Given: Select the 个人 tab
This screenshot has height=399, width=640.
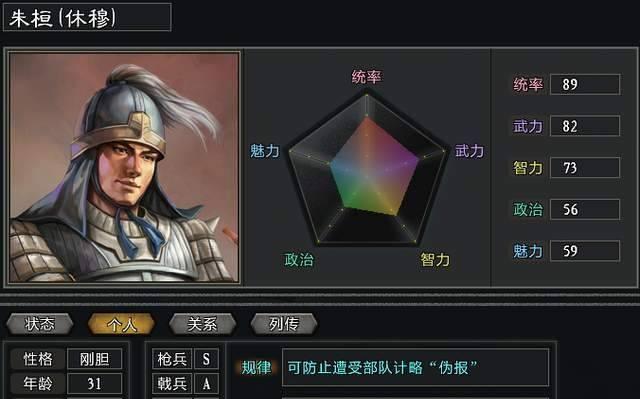Looking at the screenshot, I should (121, 324).
